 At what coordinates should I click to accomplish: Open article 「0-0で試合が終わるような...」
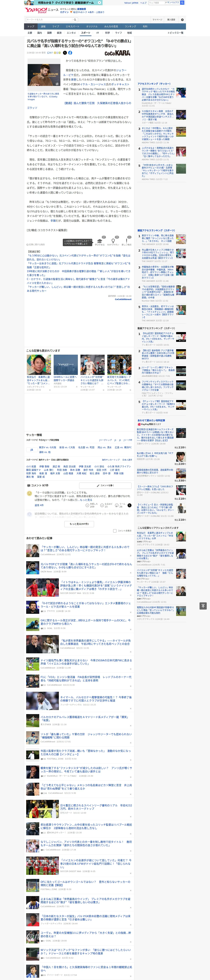(86, 604)
